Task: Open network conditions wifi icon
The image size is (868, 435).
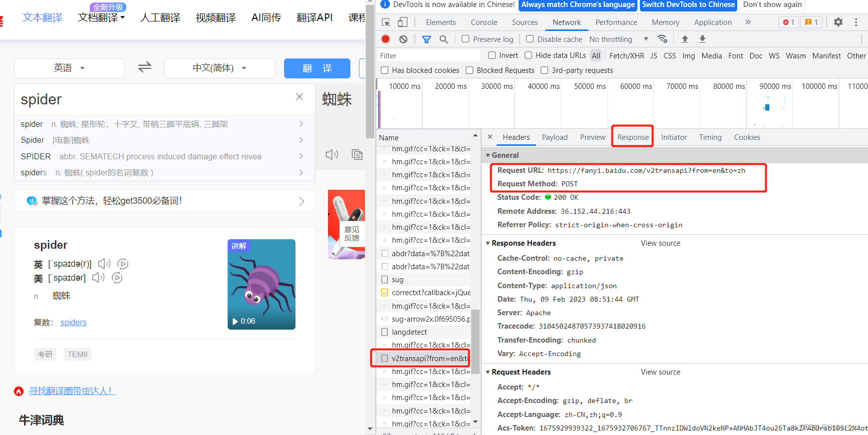Action: coord(662,39)
